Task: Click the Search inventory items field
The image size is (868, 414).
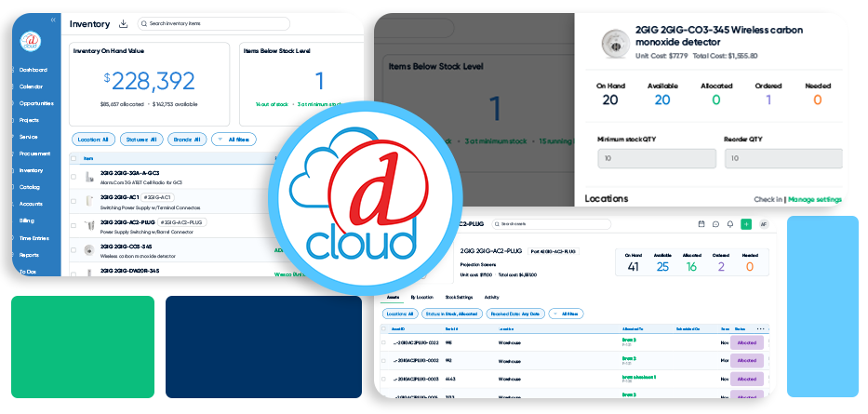Action: [214, 24]
